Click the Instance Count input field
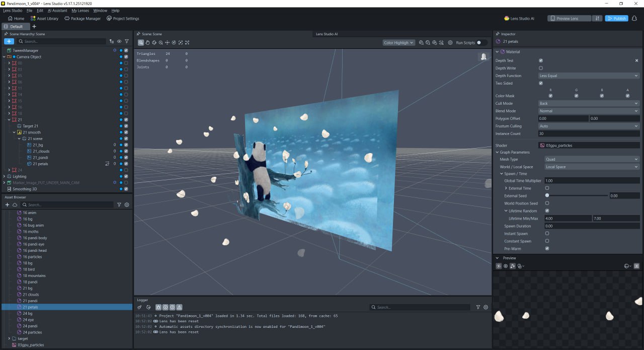Viewport: 644px width, 350px height. tap(589, 133)
